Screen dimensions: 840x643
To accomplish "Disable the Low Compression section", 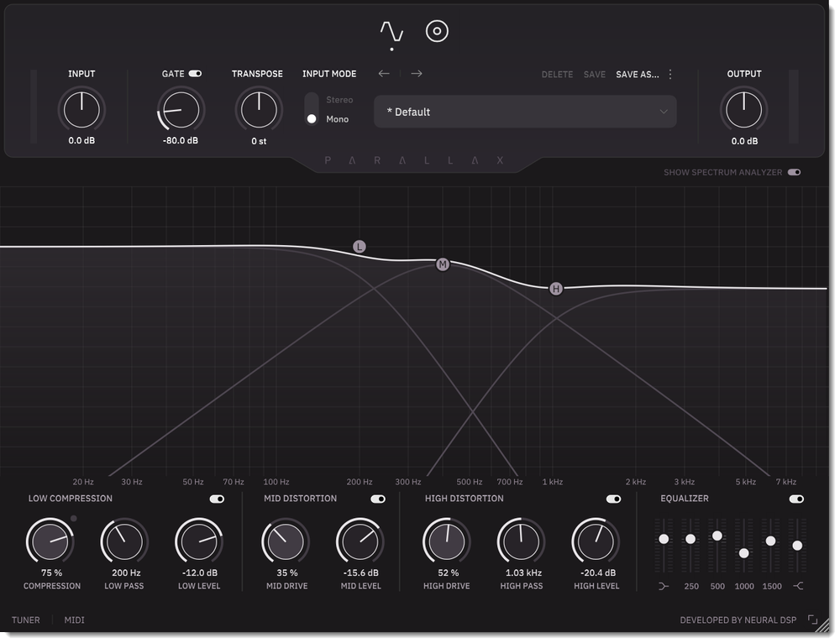I will (x=217, y=499).
